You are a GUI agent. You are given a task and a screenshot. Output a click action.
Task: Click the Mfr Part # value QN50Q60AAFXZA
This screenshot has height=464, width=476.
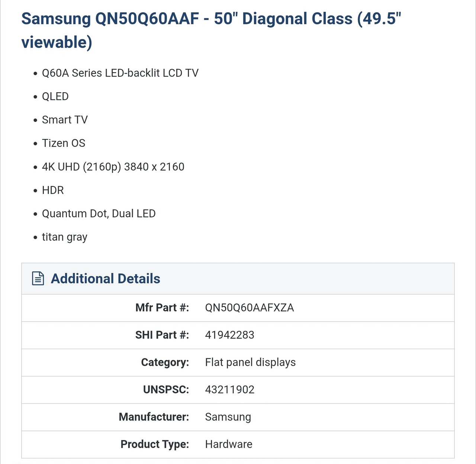(x=249, y=308)
